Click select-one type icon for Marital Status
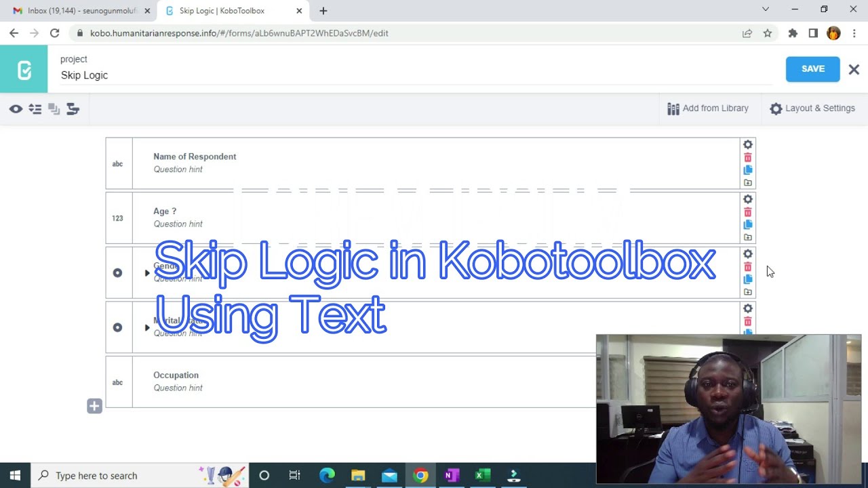This screenshot has height=488, width=868. [x=118, y=327]
